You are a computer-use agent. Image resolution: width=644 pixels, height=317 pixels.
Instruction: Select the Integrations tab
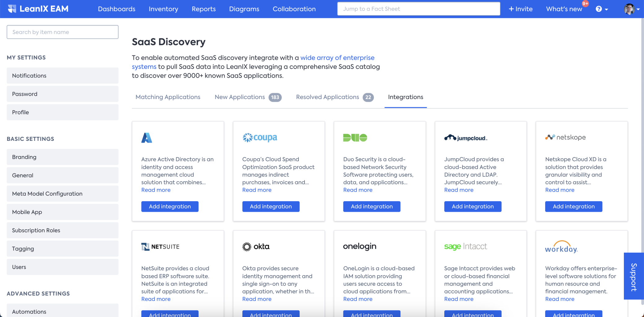pos(406,97)
